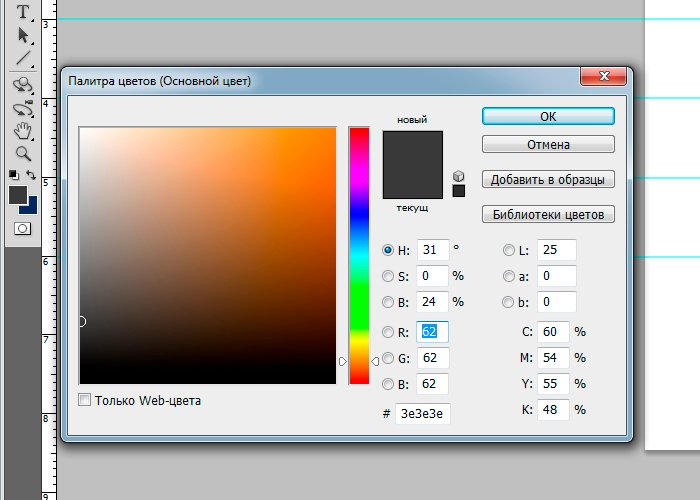Select the Horizontal Type tool
This screenshot has width=700, height=500.
[x=23, y=13]
